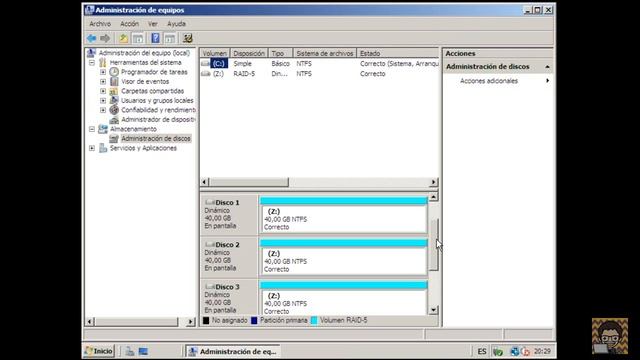640x360 pixels.
Task: Click the Usuarios y grupos locales icon
Action: point(114,100)
